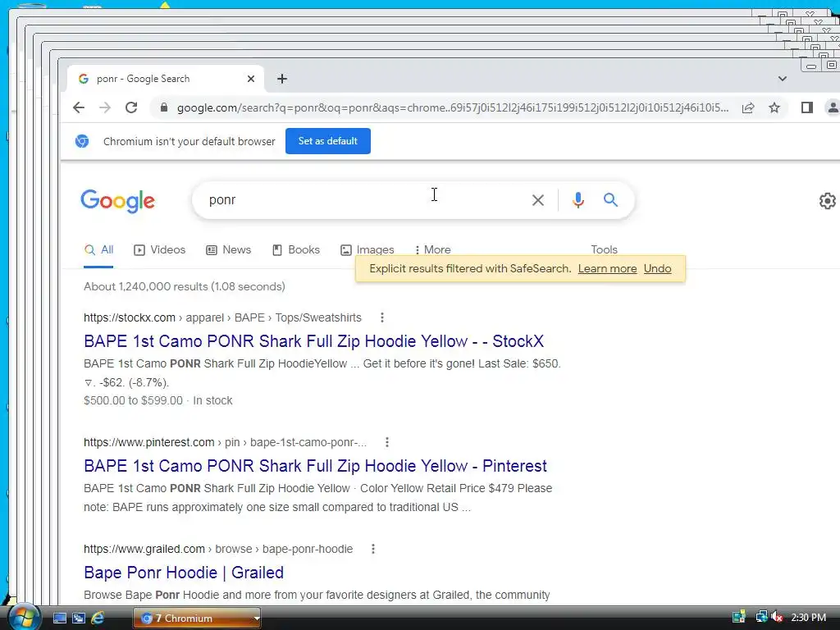This screenshot has height=630, width=840.
Task: Switch to the Images tab
Action: tap(367, 249)
